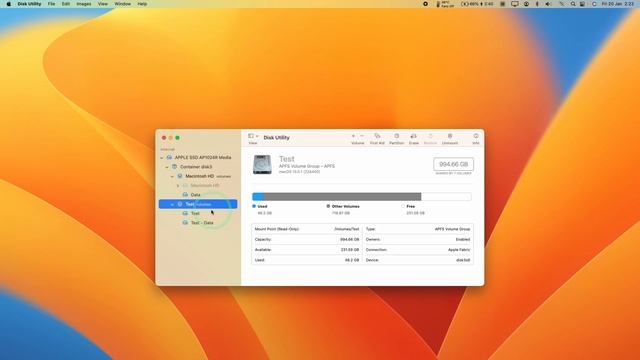Select APPLE SSD AP1024R Media in sidebar
Screen dimensions: 640x360
pos(203,158)
